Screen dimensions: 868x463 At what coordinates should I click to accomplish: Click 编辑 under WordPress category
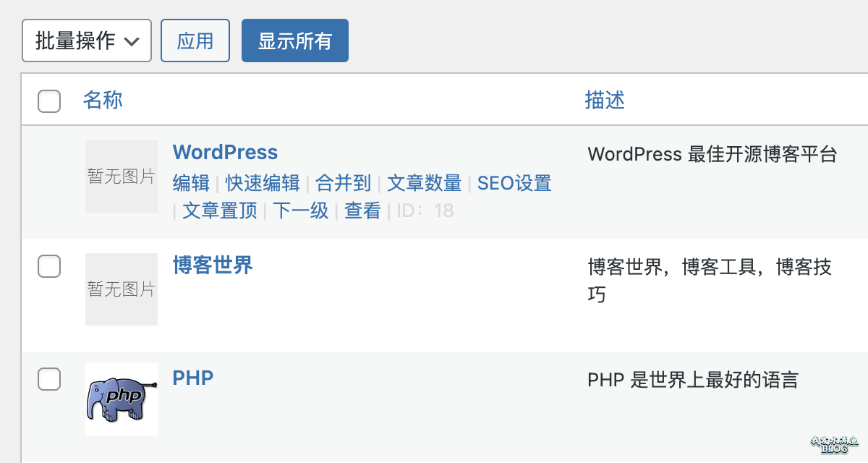click(x=191, y=183)
